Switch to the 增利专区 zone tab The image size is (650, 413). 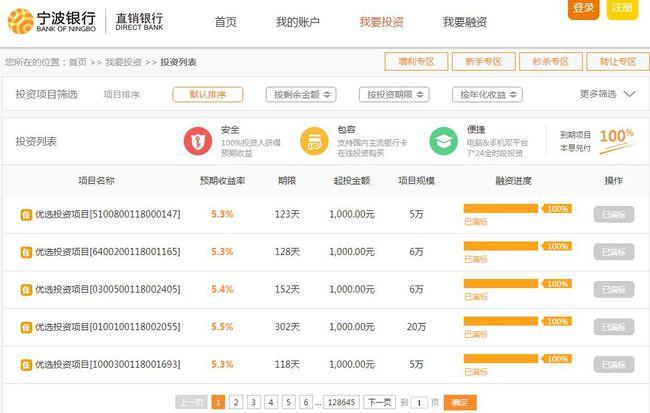416,62
